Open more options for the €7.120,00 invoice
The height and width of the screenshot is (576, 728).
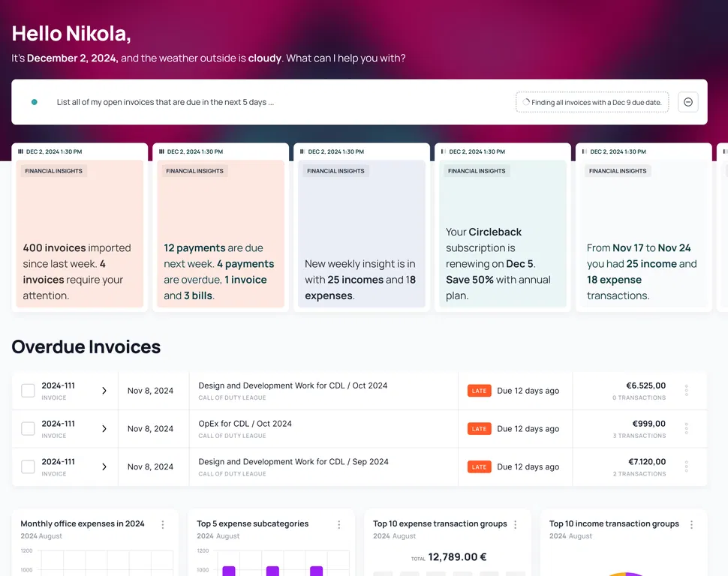coord(686,467)
